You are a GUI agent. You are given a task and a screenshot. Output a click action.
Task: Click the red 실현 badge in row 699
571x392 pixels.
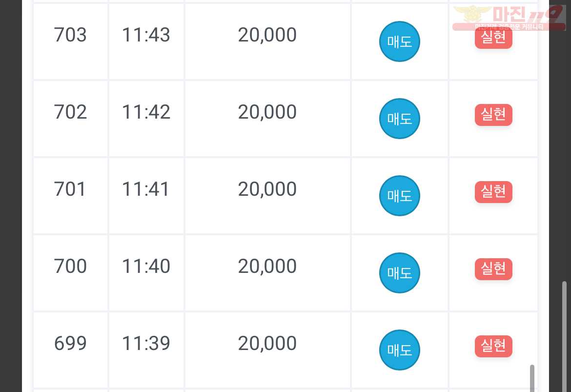(493, 346)
